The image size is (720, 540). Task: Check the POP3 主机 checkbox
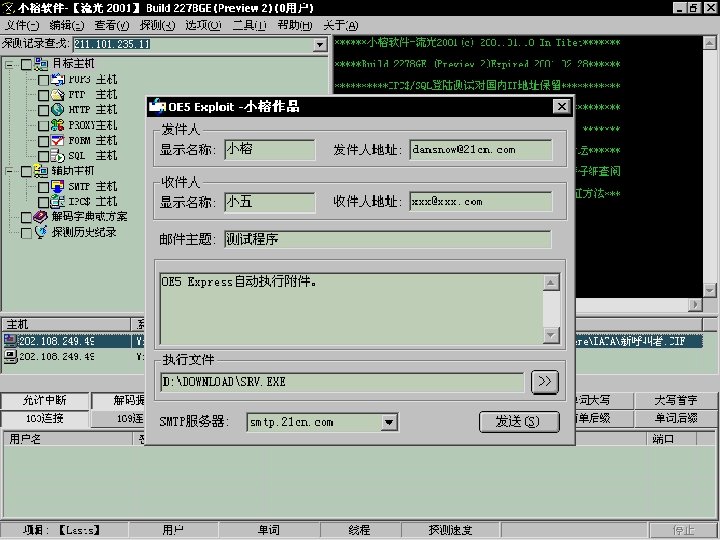click(x=43, y=80)
